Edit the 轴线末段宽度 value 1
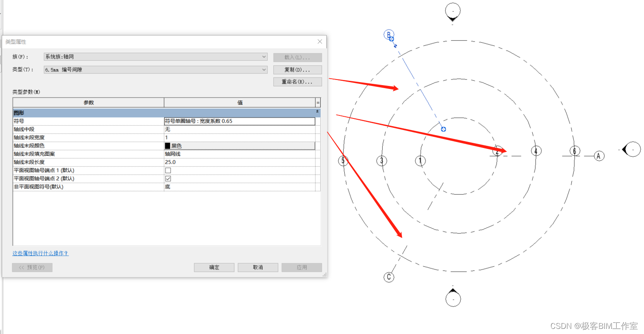The width and height of the screenshot is (644, 334). (239, 137)
